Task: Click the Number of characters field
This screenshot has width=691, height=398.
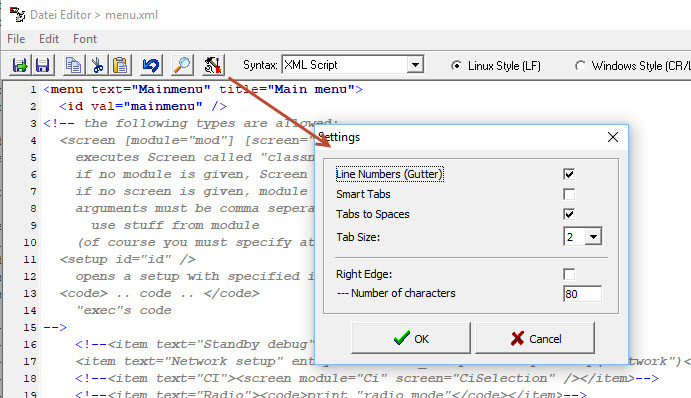Action: pyautogui.click(x=582, y=294)
